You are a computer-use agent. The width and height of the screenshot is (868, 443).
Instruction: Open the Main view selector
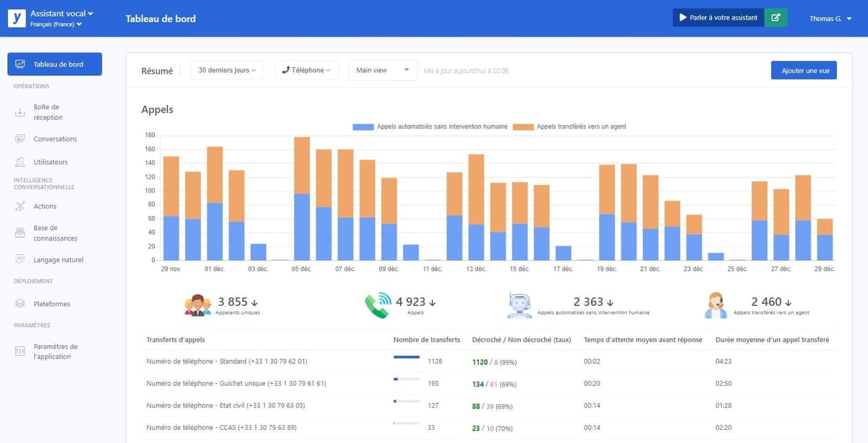coord(383,70)
